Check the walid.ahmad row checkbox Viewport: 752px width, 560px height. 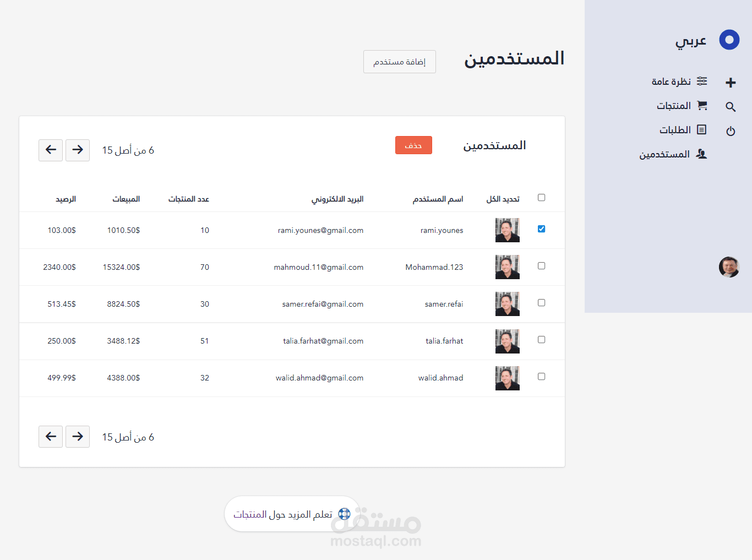(542, 377)
